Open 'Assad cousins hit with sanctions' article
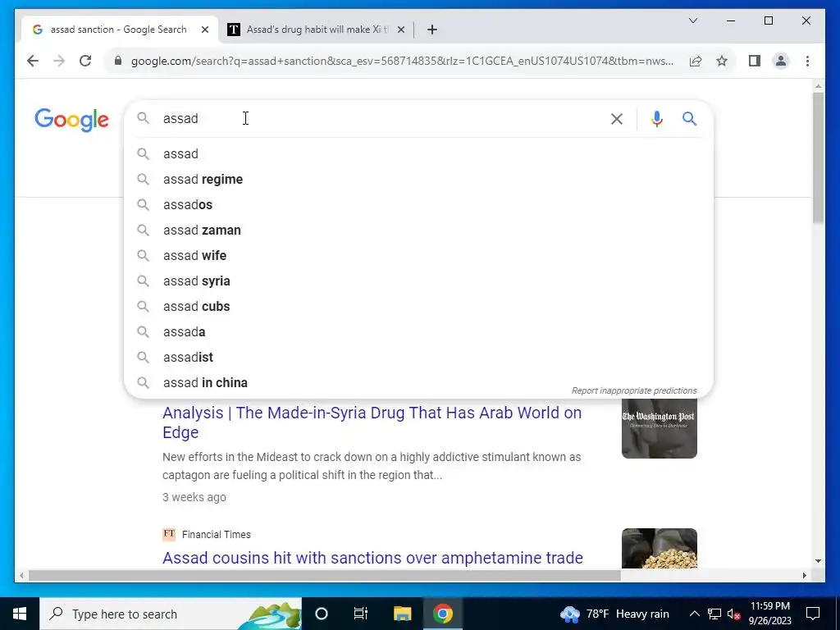The image size is (840, 630). click(x=372, y=558)
